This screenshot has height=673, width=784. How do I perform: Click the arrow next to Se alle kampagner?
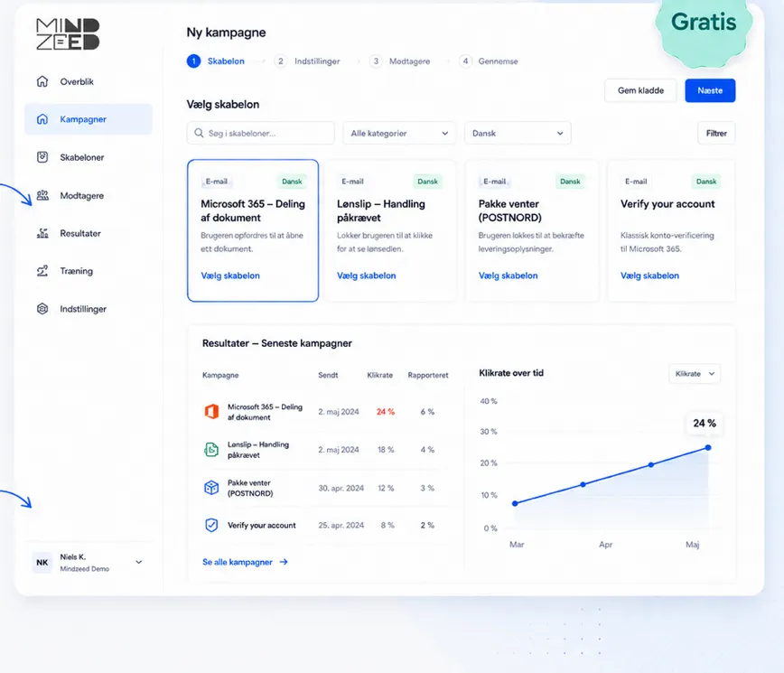coord(284,562)
